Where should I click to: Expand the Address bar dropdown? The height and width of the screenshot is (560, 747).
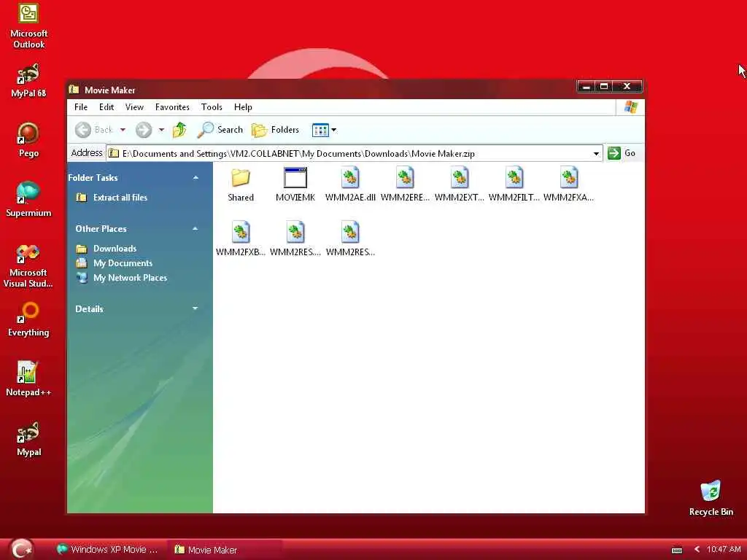596,153
